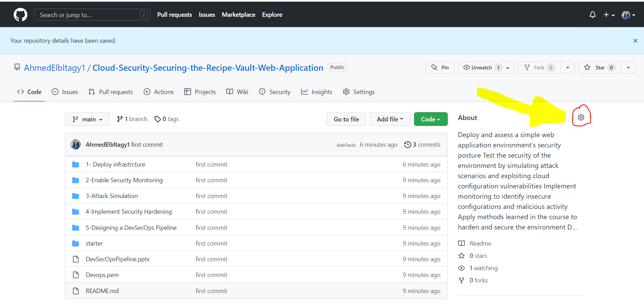Screen dimensions: 644x304
Task: Open the Projects tab
Action: click(200, 92)
